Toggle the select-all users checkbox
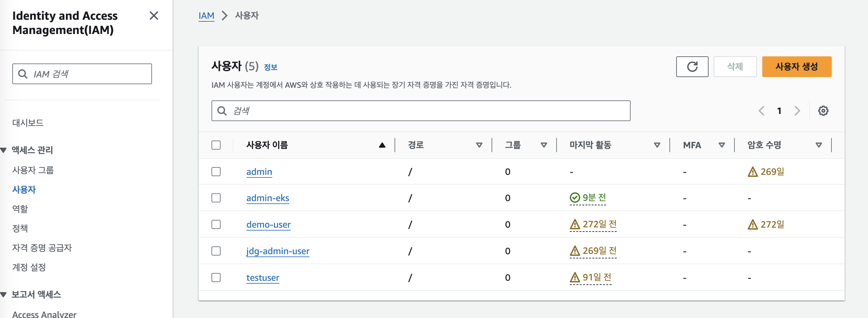868x318 pixels. [x=216, y=145]
